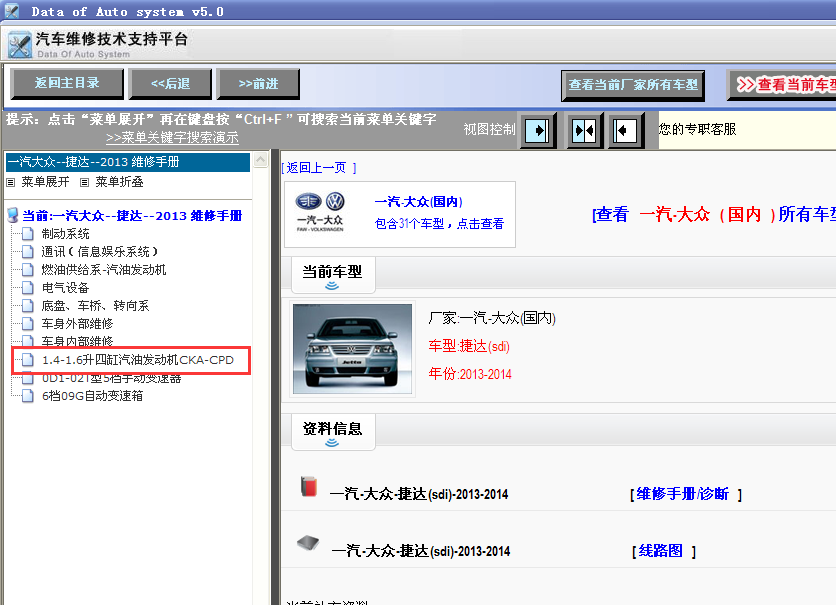Click 包含31个车型,点击查看 link
This screenshot has width=836, height=605.
439,224
